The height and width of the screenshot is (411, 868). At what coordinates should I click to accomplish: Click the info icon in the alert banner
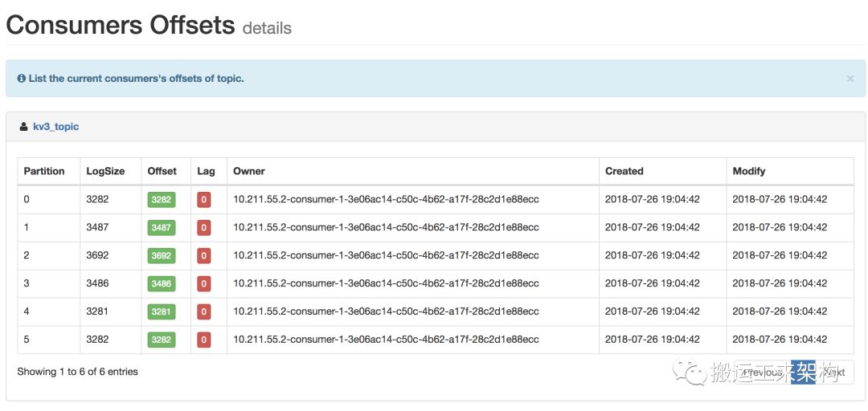click(x=21, y=79)
